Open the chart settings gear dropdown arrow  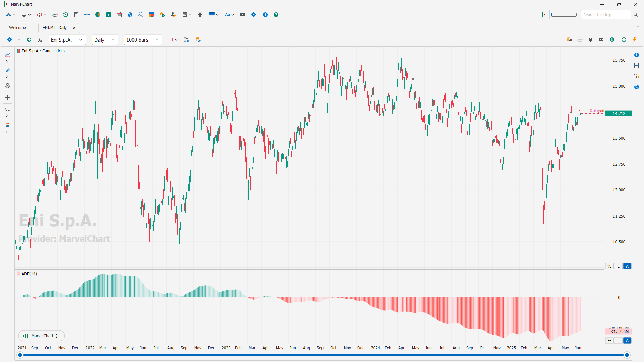tap(19, 40)
